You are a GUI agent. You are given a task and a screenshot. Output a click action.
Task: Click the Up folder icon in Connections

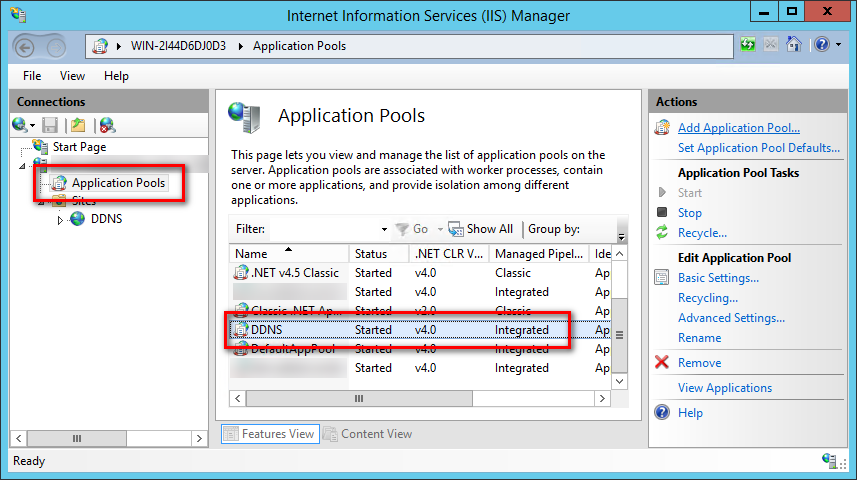79,125
